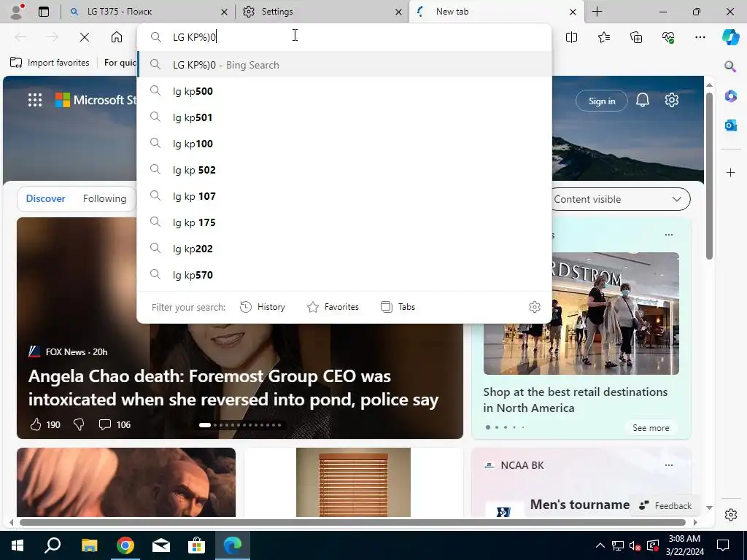This screenshot has width=747, height=560.
Task: Dislike the Angela Chao article with thumbs down
Action: point(79,424)
